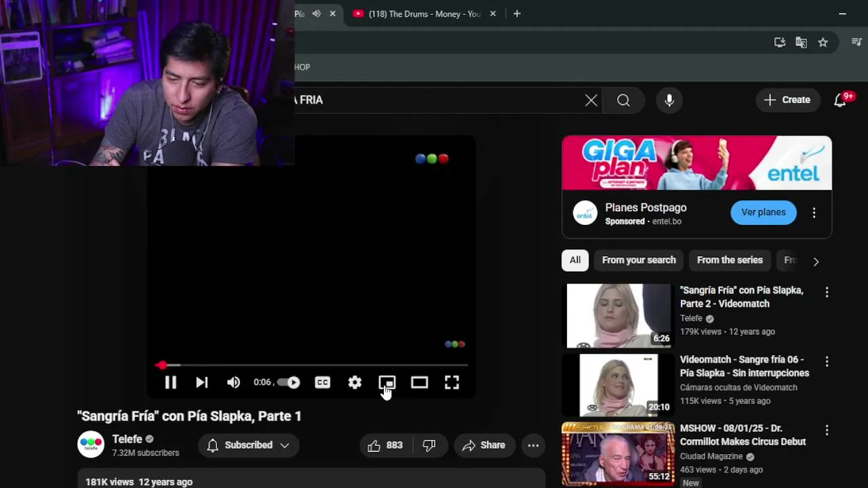
Task: Click install/cast icon in address bar
Action: [779, 43]
